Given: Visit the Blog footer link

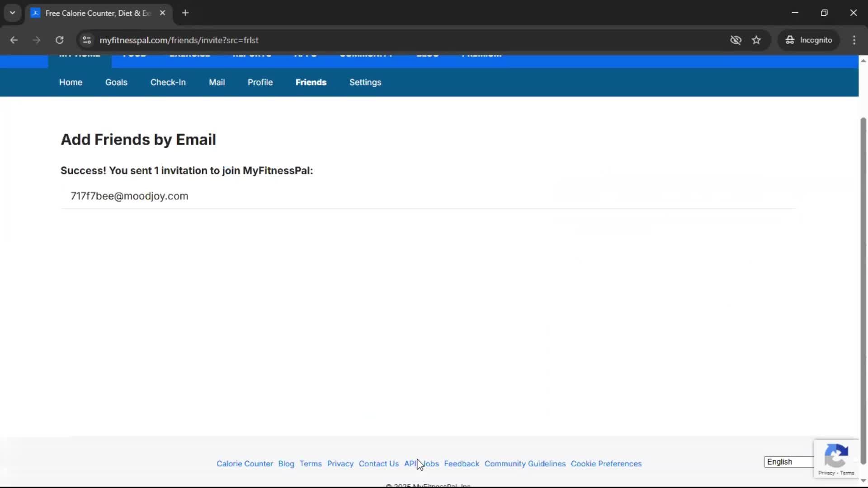Looking at the screenshot, I should tap(286, 464).
